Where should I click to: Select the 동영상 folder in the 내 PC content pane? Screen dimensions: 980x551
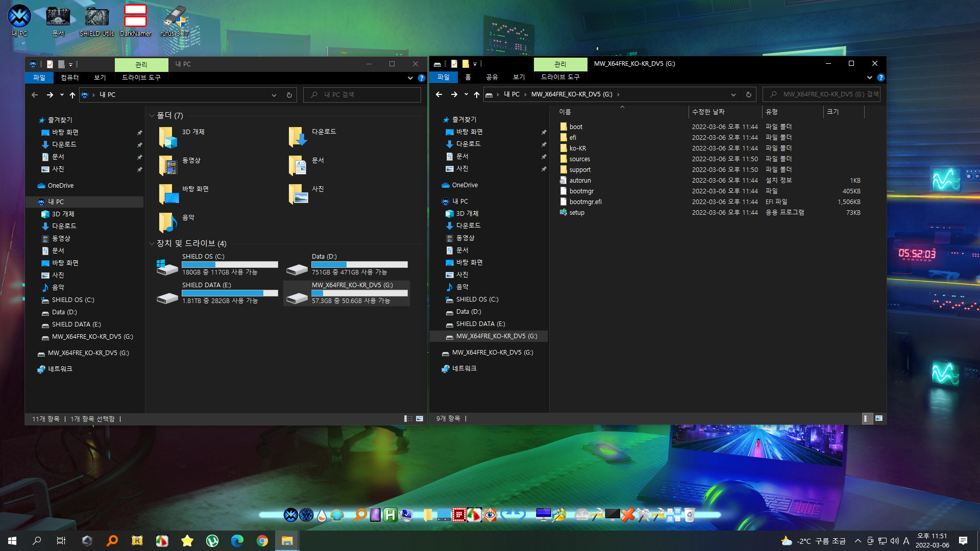click(180, 166)
